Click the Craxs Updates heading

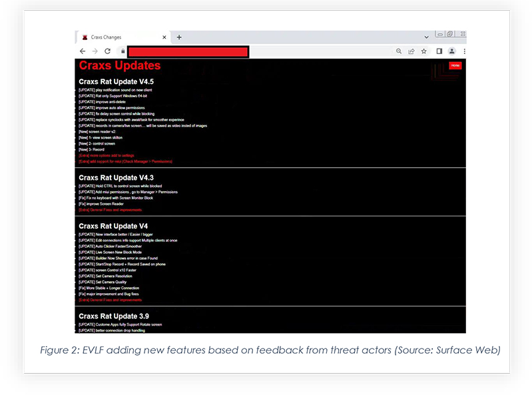tap(119, 65)
